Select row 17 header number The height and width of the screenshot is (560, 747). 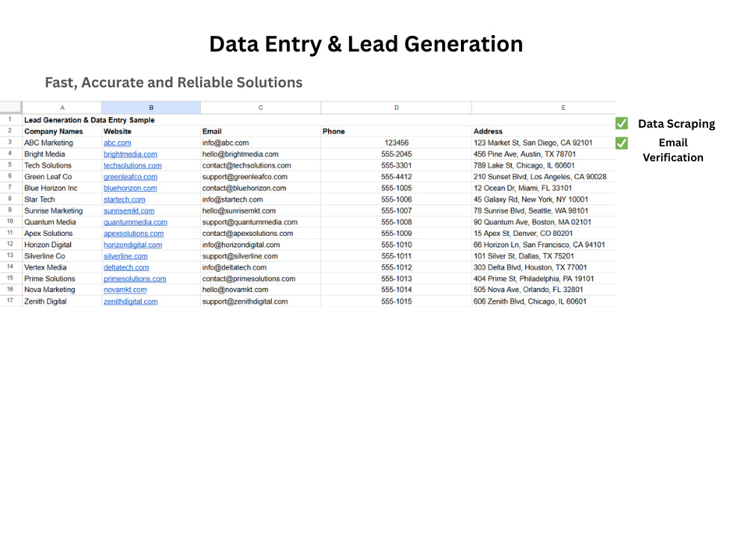pos(10,301)
